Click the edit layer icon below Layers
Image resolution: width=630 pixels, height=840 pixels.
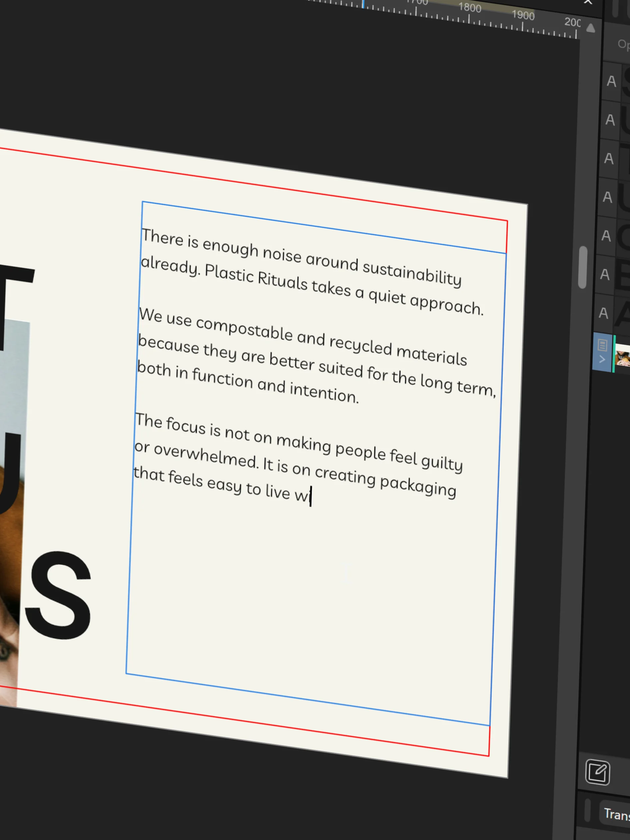(598, 772)
